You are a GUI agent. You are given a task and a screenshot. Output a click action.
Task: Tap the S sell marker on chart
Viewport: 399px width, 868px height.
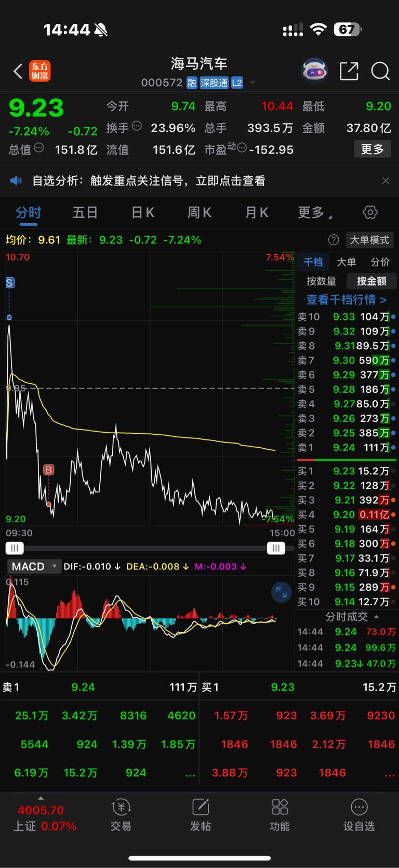tap(10, 283)
